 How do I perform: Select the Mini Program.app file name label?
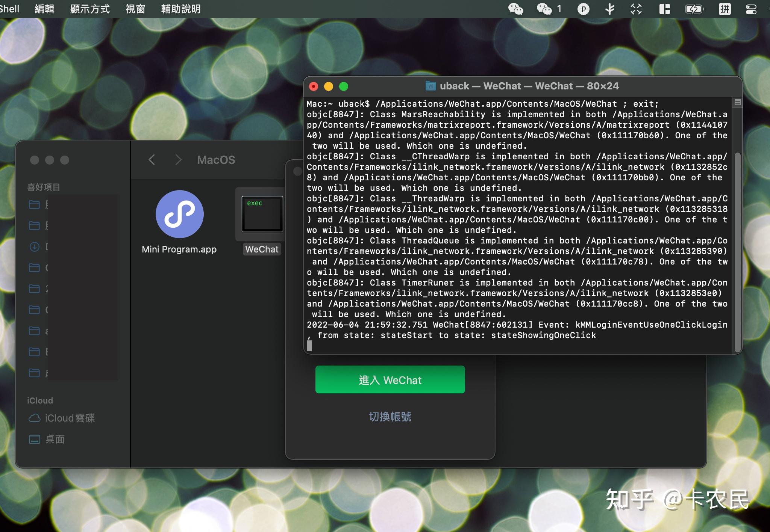(179, 249)
